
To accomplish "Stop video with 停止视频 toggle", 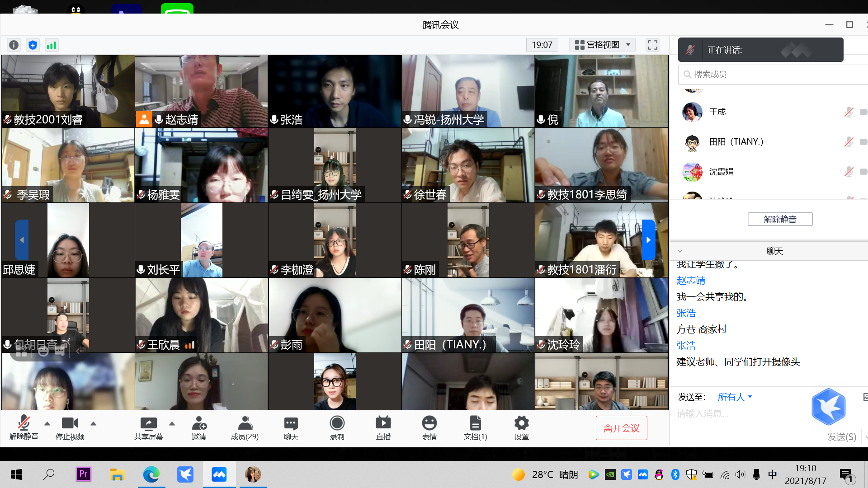I will [70, 427].
